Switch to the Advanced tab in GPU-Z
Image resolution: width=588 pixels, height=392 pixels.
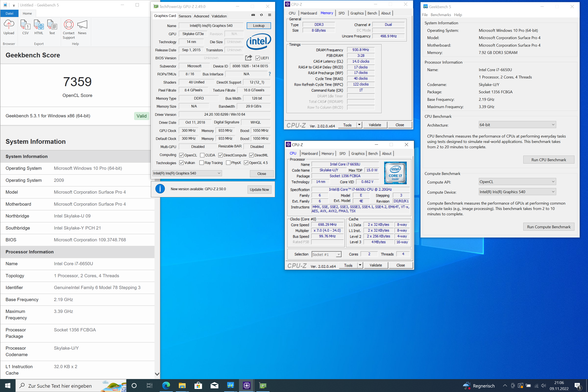click(201, 16)
